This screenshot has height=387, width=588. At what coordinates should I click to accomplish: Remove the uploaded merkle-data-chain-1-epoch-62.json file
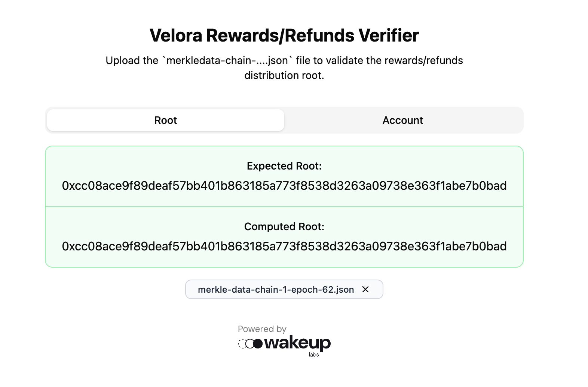tap(365, 289)
